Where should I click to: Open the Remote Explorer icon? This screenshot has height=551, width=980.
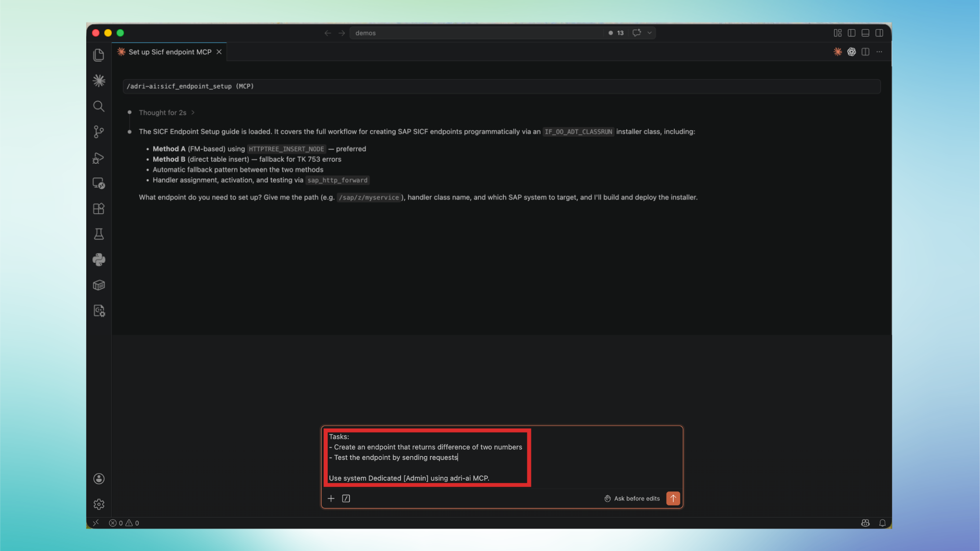point(99,183)
